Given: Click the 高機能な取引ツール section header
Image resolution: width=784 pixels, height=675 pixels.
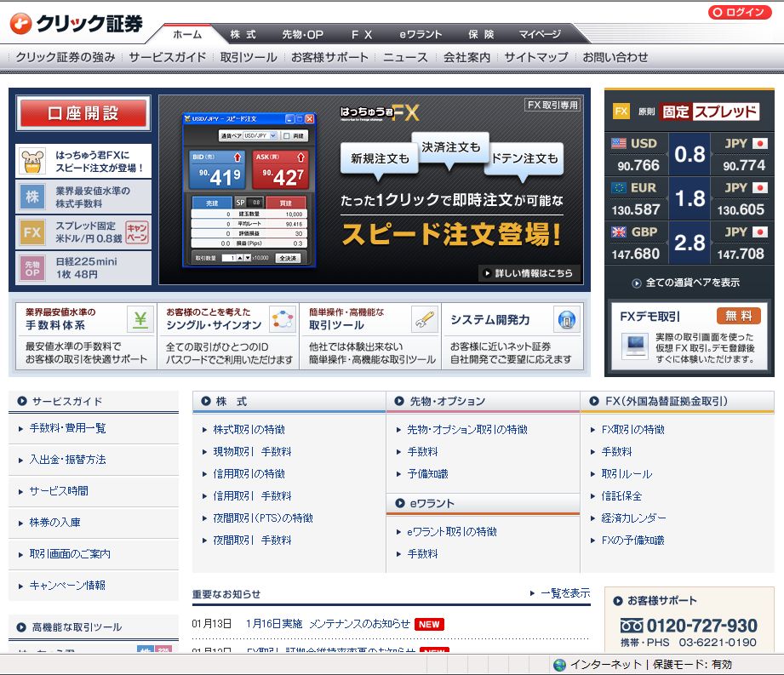Looking at the screenshot, I should (94, 627).
